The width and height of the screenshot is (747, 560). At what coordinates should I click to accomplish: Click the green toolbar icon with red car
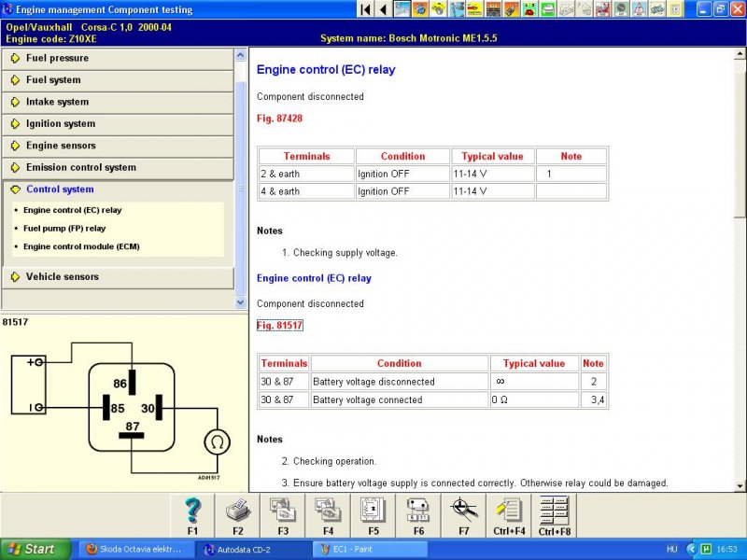coord(529,9)
